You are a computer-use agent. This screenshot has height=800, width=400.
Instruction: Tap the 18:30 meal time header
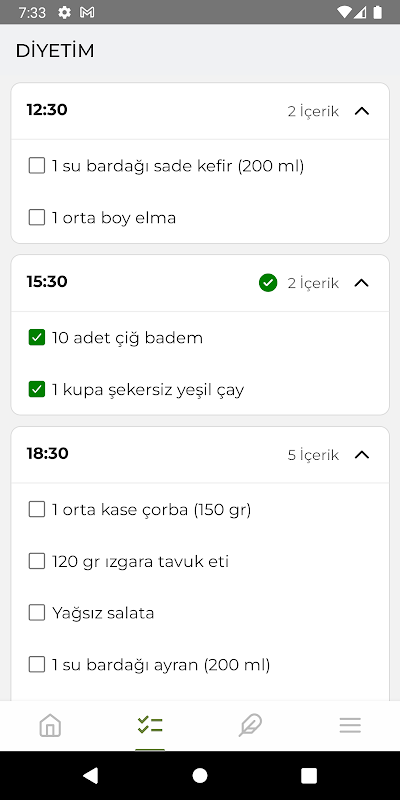(47, 454)
